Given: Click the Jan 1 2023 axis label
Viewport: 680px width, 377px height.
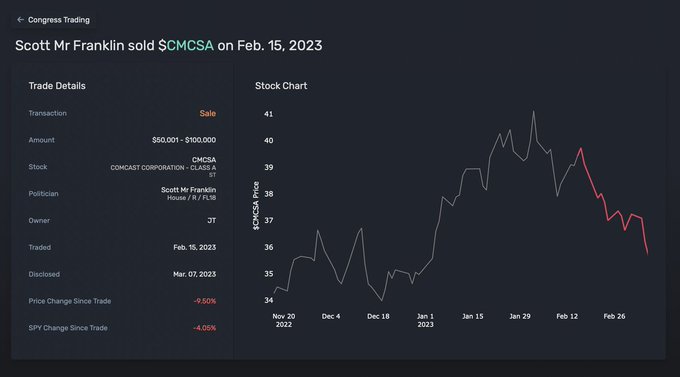Looking at the screenshot, I should 425,320.
